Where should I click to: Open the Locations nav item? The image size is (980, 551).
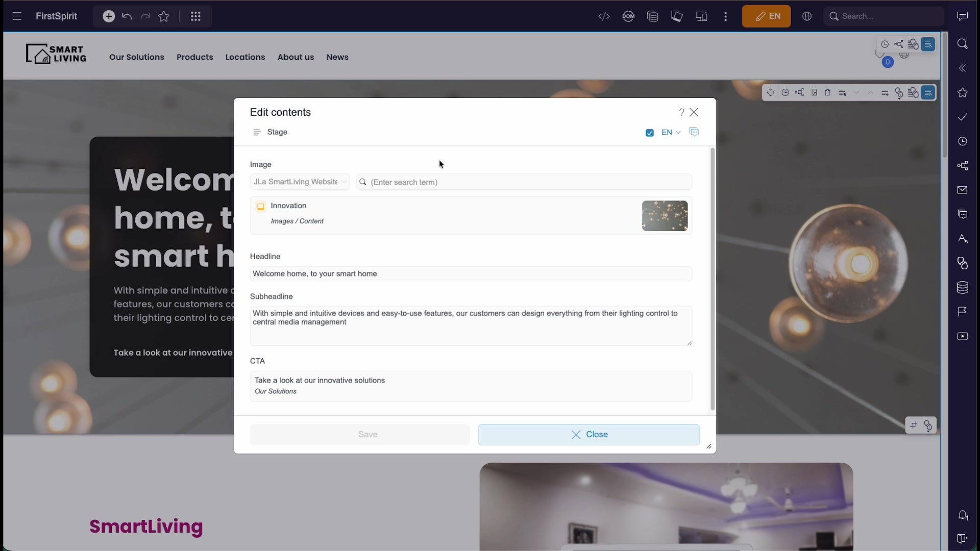click(245, 57)
